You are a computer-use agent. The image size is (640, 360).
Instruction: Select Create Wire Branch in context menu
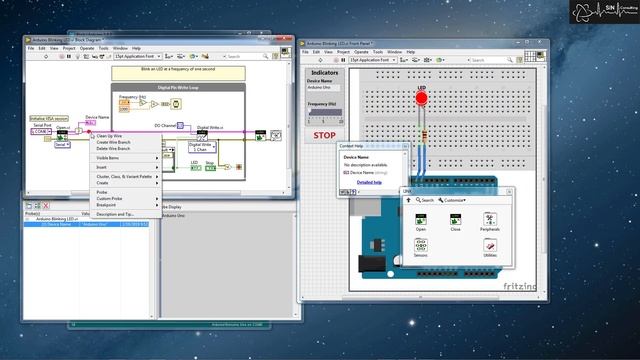tap(126, 142)
